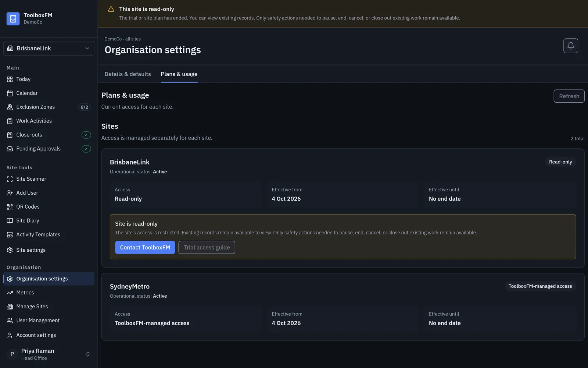Open the Metrics menu label
Image resolution: width=588 pixels, height=368 pixels.
point(25,293)
